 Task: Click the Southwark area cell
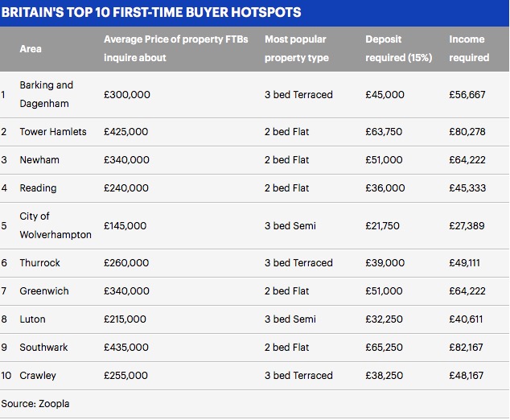point(43,347)
